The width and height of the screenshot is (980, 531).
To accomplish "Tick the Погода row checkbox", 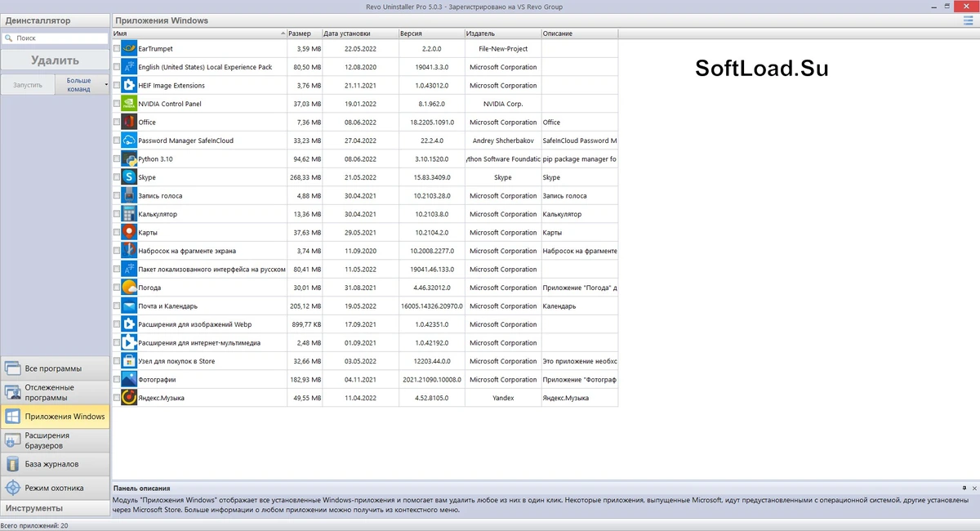I will (x=117, y=288).
